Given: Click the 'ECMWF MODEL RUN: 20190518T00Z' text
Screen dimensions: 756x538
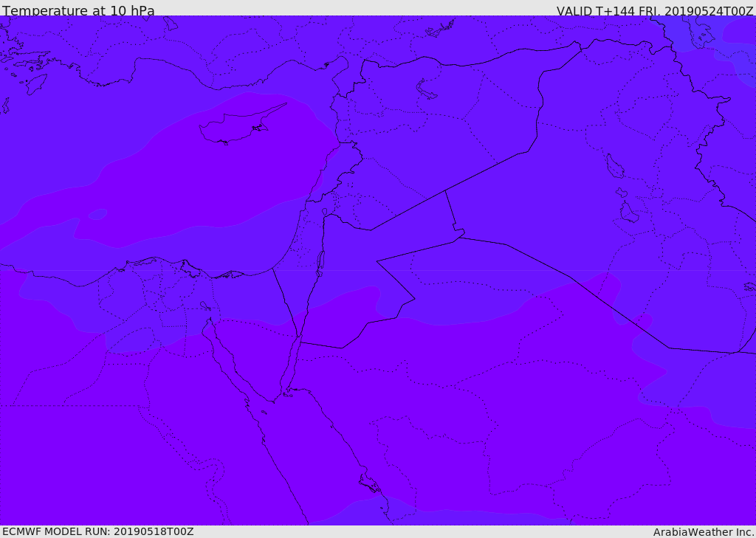Looking at the screenshot, I should click(98, 531).
